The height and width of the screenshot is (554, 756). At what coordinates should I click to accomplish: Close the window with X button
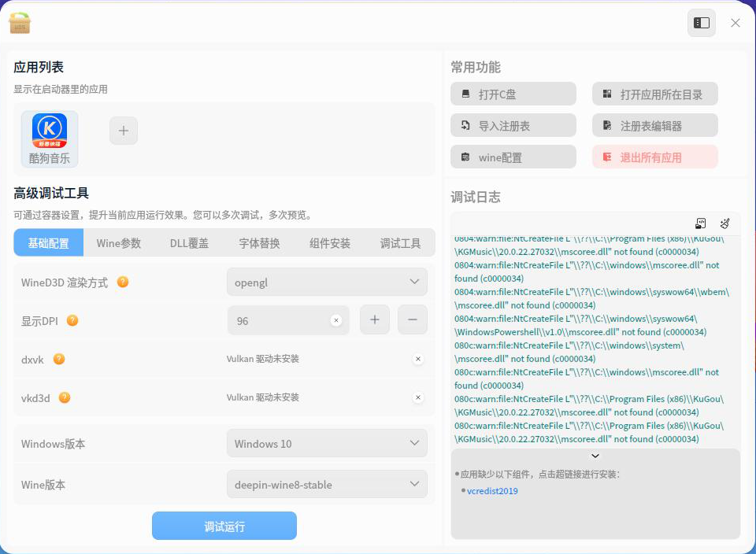[x=735, y=23]
